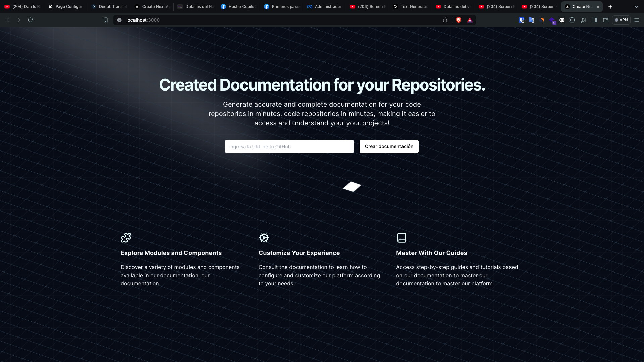Toggle the VPN button
Viewport: 644px width, 362px height.
coord(621,20)
